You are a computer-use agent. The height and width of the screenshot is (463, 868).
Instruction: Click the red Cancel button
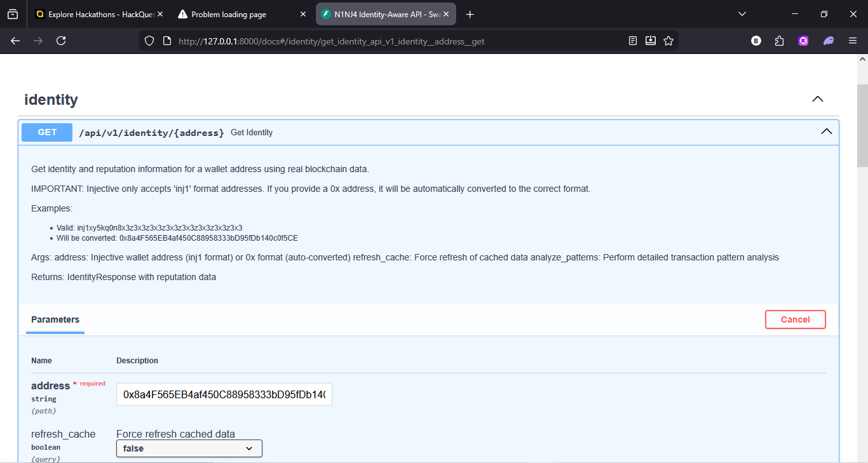(x=795, y=319)
